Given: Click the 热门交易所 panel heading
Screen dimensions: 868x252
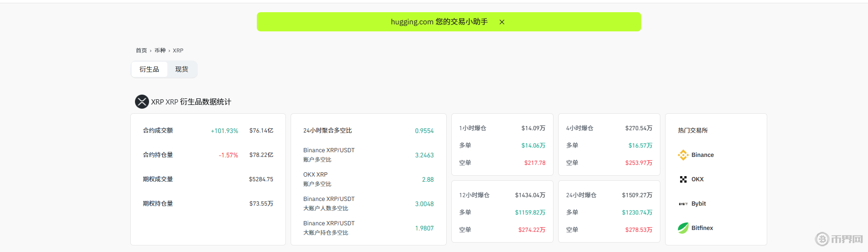Looking at the screenshot, I should click(x=693, y=131).
